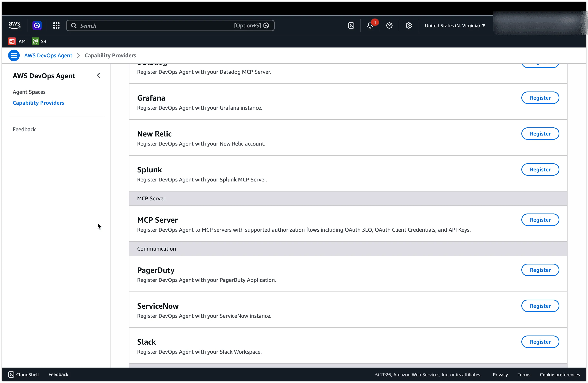The image size is (588, 383).
Task: Open Agent Spaces in the sidebar
Action: click(29, 92)
